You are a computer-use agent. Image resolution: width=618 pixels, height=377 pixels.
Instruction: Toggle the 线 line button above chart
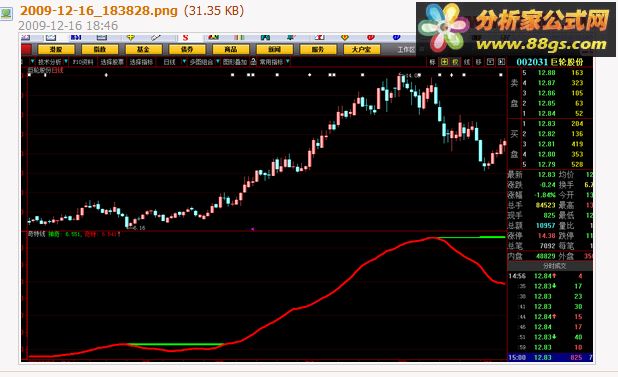tap(467, 61)
